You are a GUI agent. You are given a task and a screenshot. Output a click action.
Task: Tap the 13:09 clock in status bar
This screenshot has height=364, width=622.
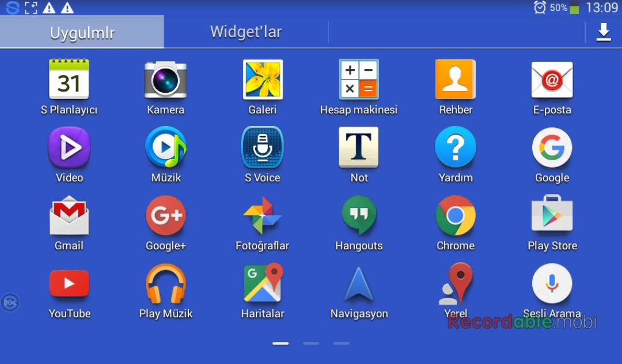click(602, 7)
